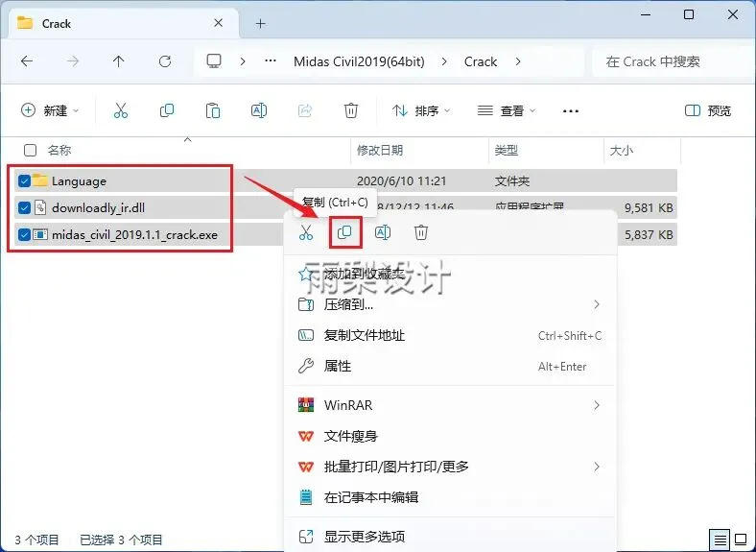This screenshot has width=756, height=552.
Task: Expand the chevron after Crack in the address bar
Action: [518, 61]
